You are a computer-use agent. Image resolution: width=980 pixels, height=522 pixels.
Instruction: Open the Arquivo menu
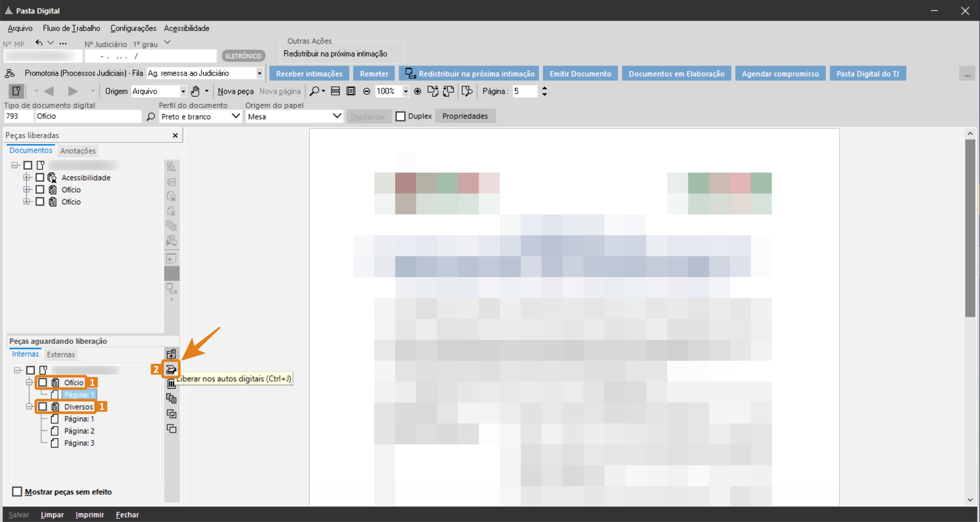point(20,28)
